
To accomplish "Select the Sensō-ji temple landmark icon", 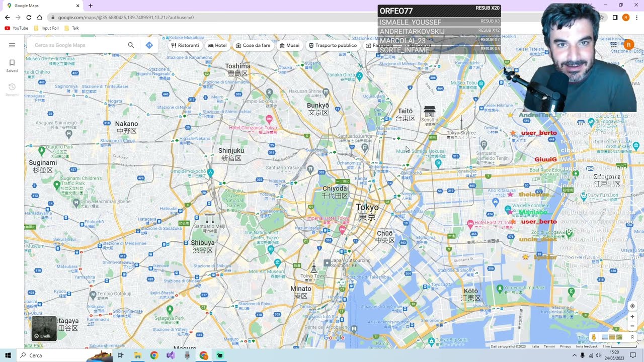I will 429,111.
